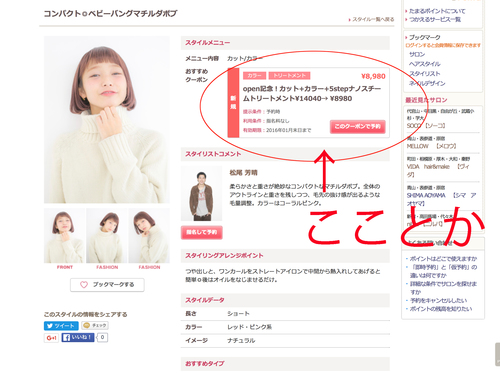Click the Google+ G+1 button
This screenshot has height=373, width=500.
click(51, 338)
